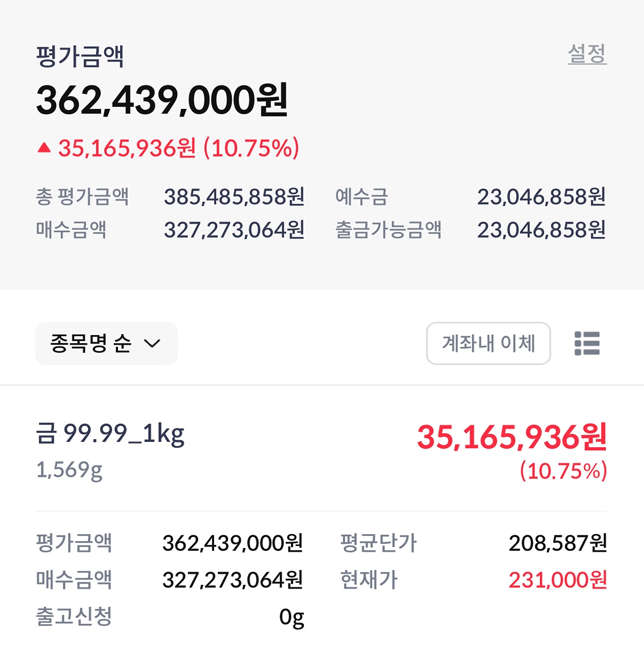Screen dimensions: 644x650
Task: Click the gold row's (10.75%) return rate
Action: pos(563,471)
